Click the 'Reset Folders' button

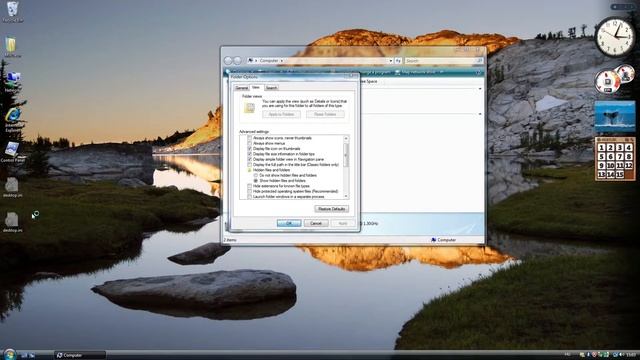tap(325, 114)
